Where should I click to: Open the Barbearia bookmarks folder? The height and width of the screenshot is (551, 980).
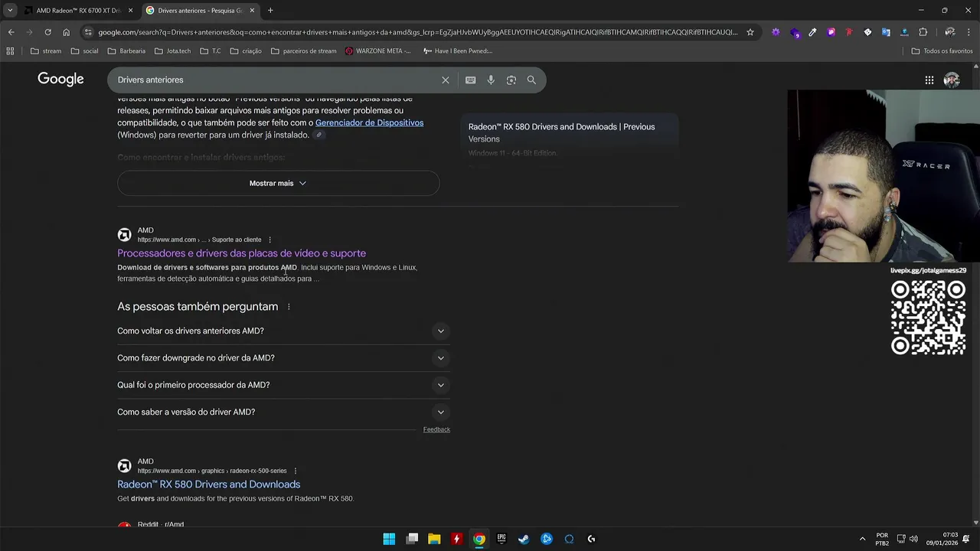click(126, 51)
